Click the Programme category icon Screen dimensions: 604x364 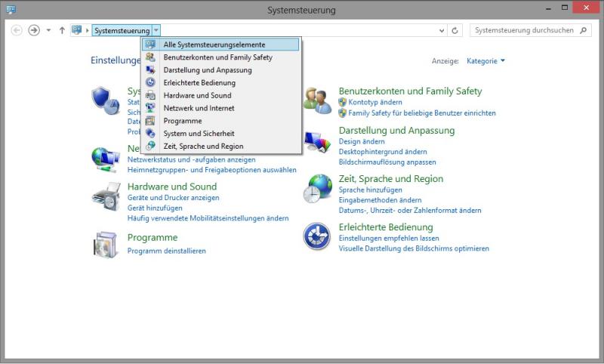pos(106,244)
